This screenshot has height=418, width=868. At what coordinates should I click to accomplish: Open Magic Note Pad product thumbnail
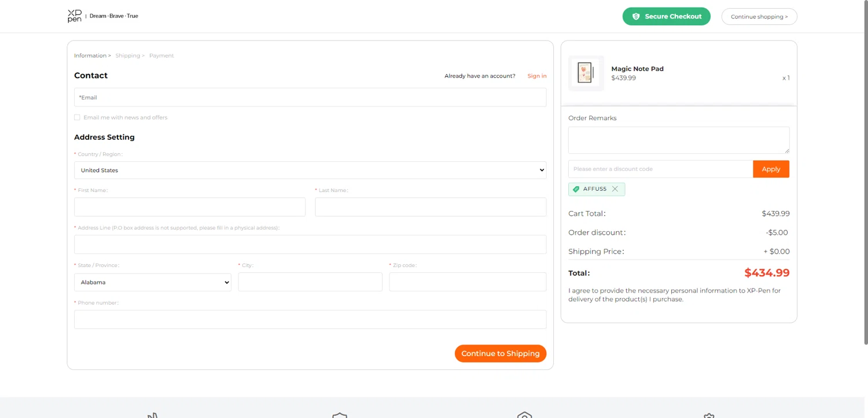(x=586, y=73)
